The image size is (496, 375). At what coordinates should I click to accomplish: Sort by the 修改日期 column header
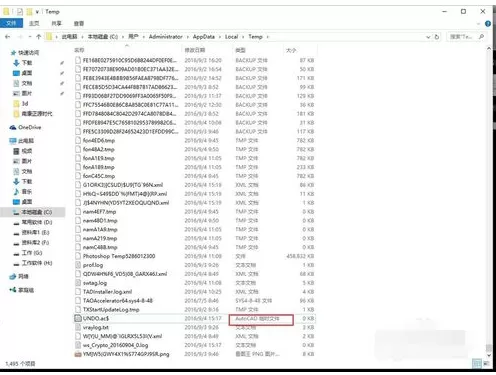[195, 50]
